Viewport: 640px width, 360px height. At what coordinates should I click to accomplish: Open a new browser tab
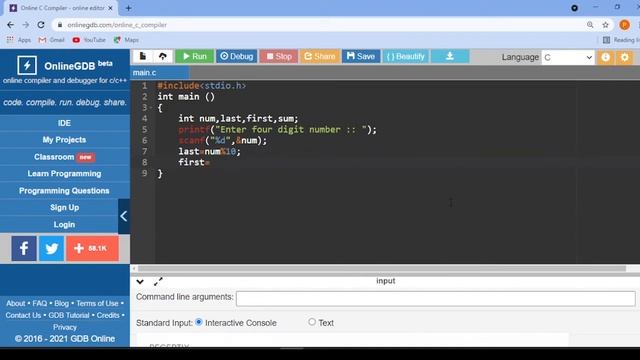tap(128, 8)
